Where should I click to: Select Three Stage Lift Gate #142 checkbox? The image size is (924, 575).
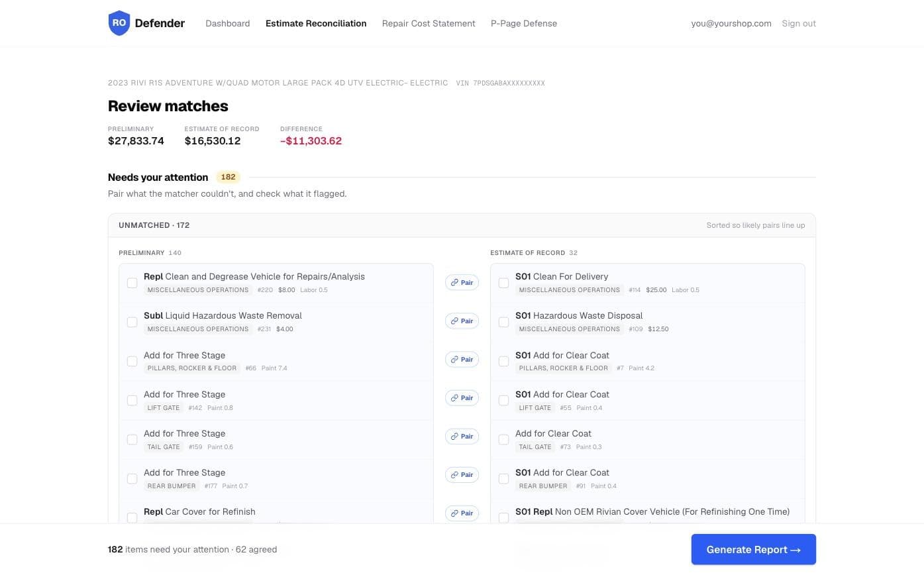point(132,400)
